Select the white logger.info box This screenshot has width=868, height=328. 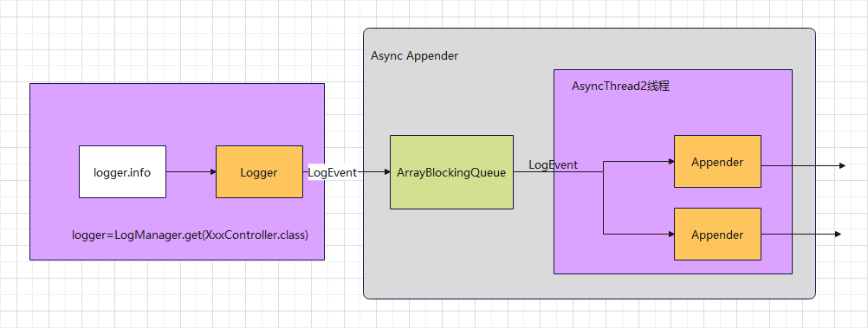[x=122, y=171]
